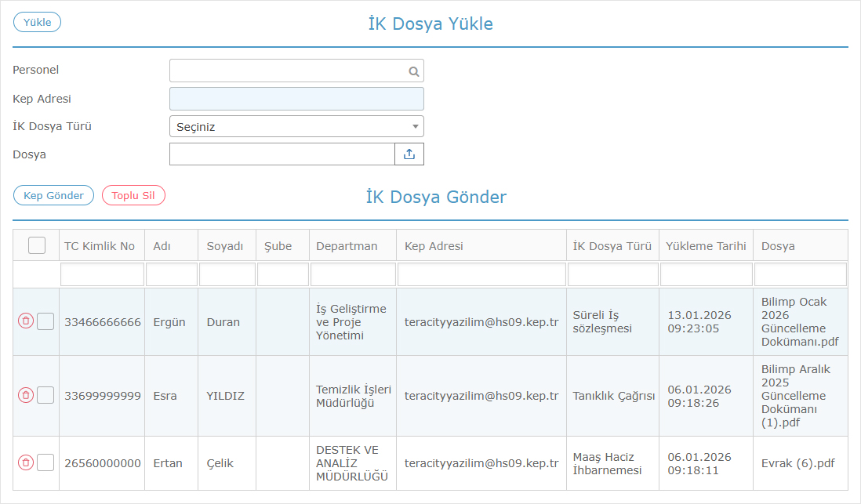The width and height of the screenshot is (861, 504).
Task: Check the checkbox for Ergün Duran's row
Action: pos(45,321)
